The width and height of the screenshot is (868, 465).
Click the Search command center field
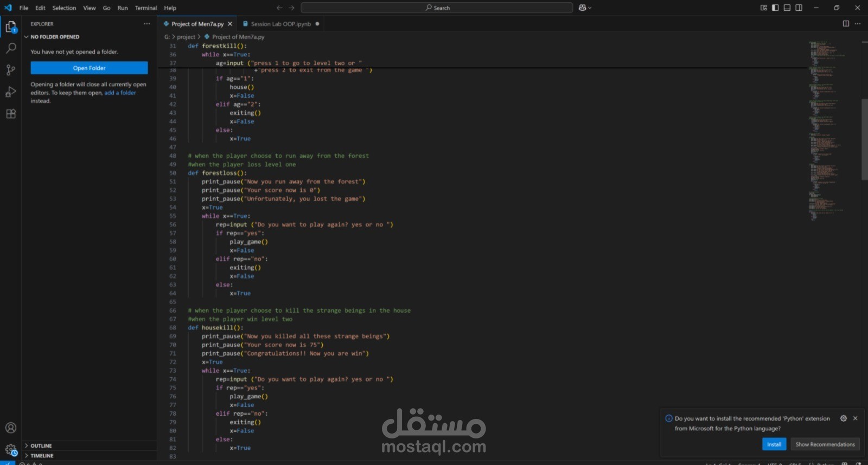tap(437, 8)
